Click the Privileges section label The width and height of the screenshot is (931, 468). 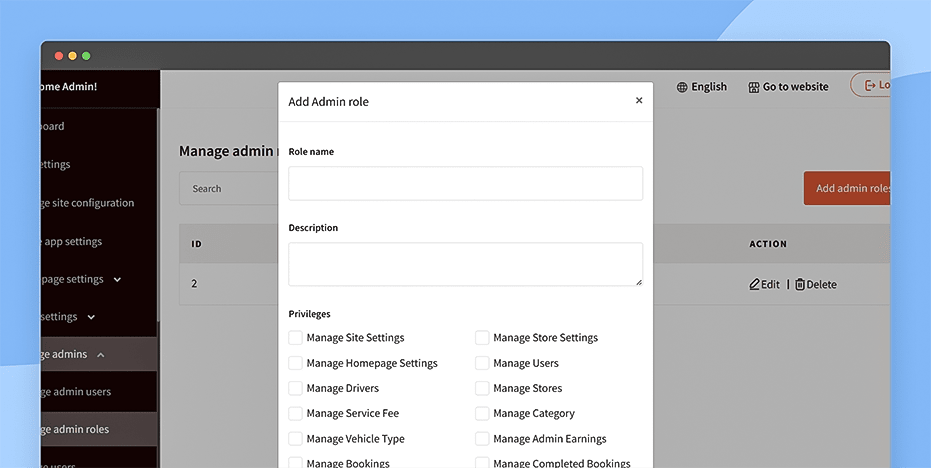click(309, 314)
